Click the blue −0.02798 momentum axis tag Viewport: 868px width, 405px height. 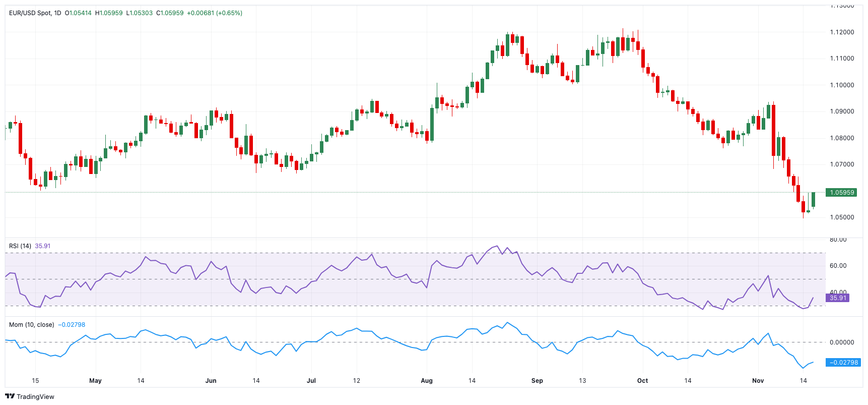[843, 363]
